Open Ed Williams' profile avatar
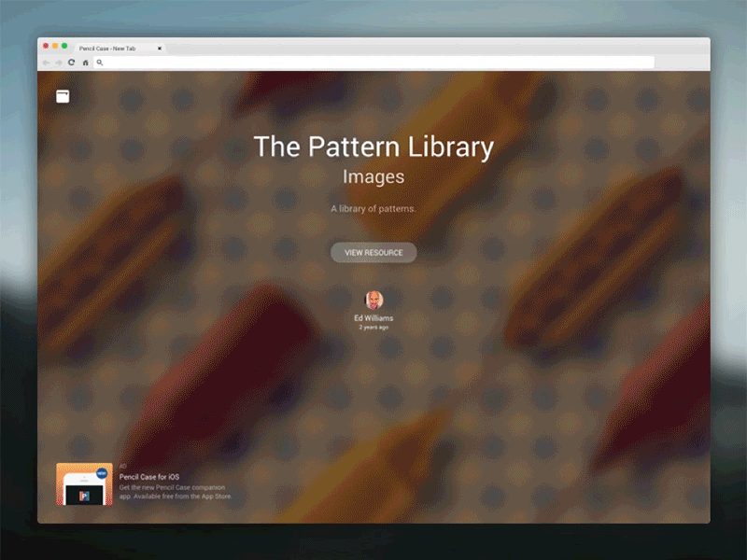The height and width of the screenshot is (560, 747). [373, 300]
